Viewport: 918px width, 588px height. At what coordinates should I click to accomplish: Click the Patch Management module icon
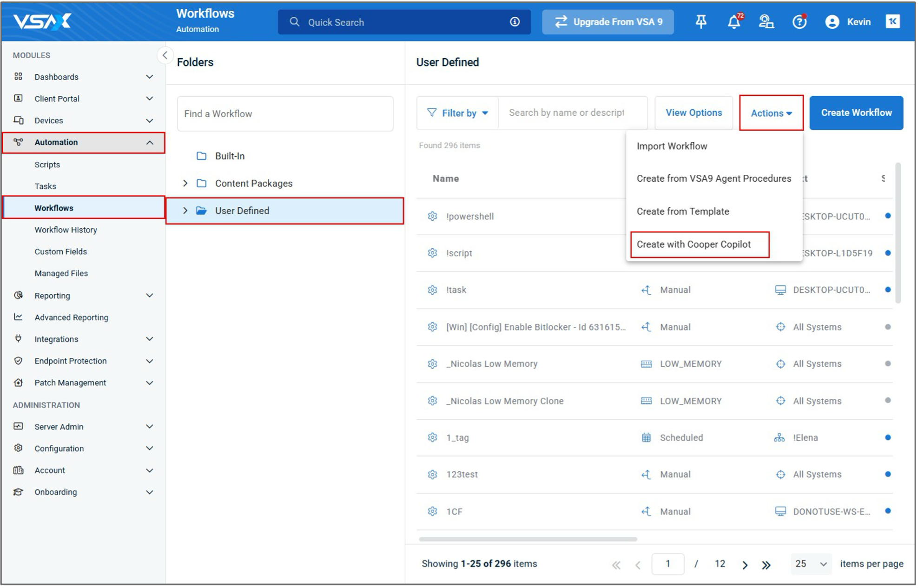pos(18,383)
